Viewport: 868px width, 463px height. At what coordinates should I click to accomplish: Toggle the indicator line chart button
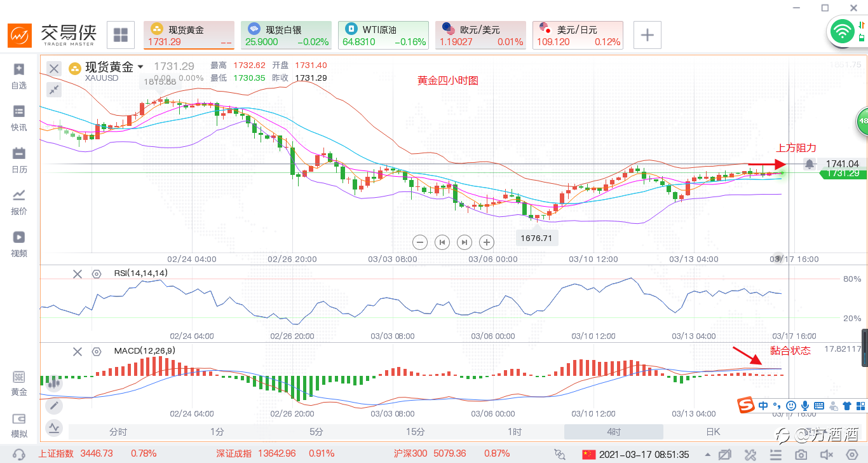55,427
